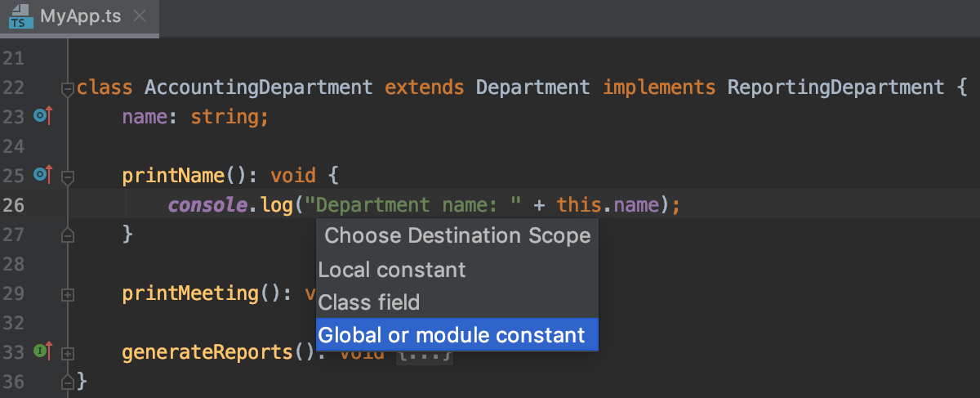
Task: Expand the folded printMeeting method
Action: (x=68, y=293)
